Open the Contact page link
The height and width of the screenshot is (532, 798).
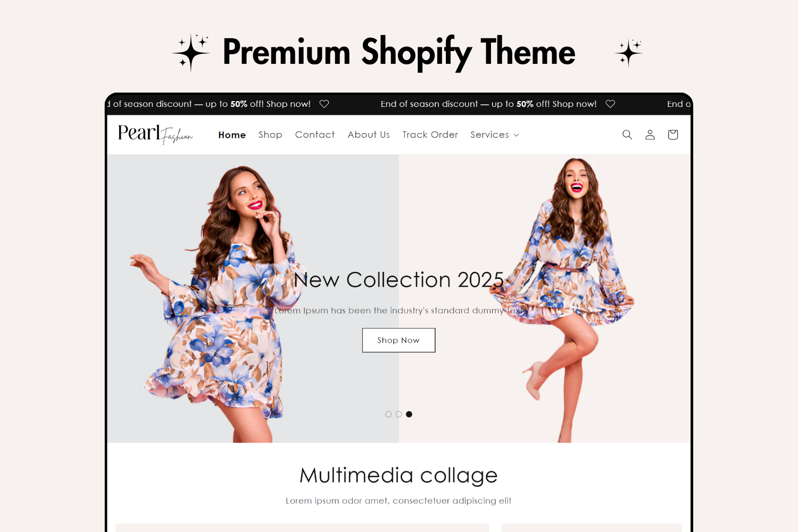(x=315, y=135)
